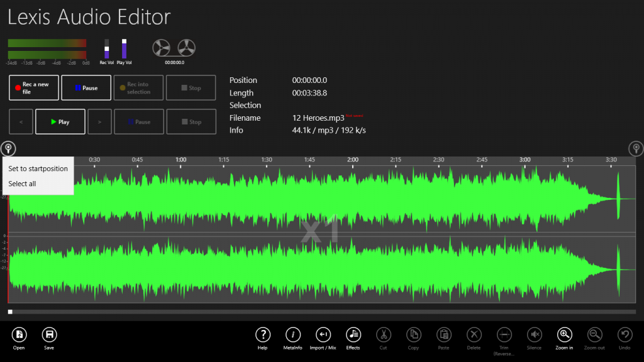Choose Select all from the menu
This screenshot has width=644, height=362.
pyautogui.click(x=22, y=184)
